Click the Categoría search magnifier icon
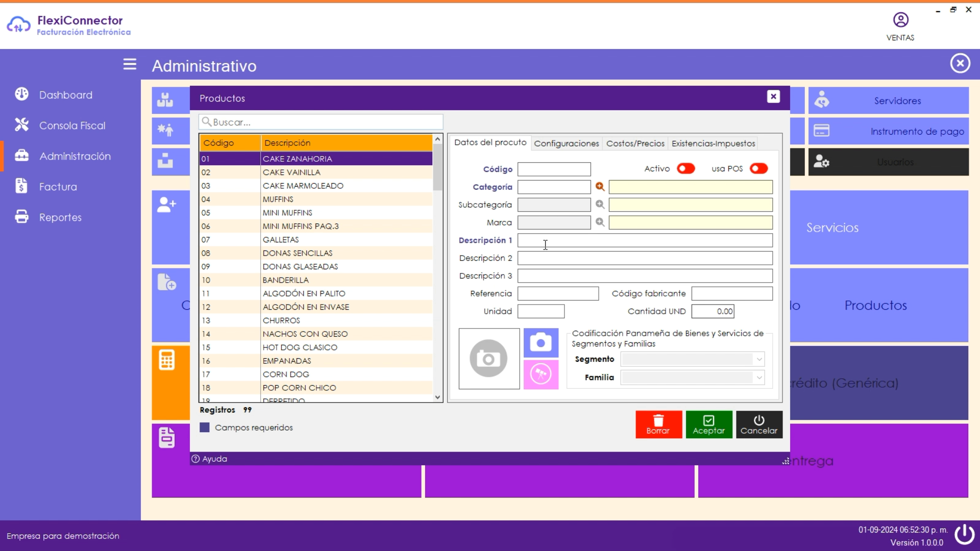The height and width of the screenshot is (551, 980). pyautogui.click(x=600, y=187)
